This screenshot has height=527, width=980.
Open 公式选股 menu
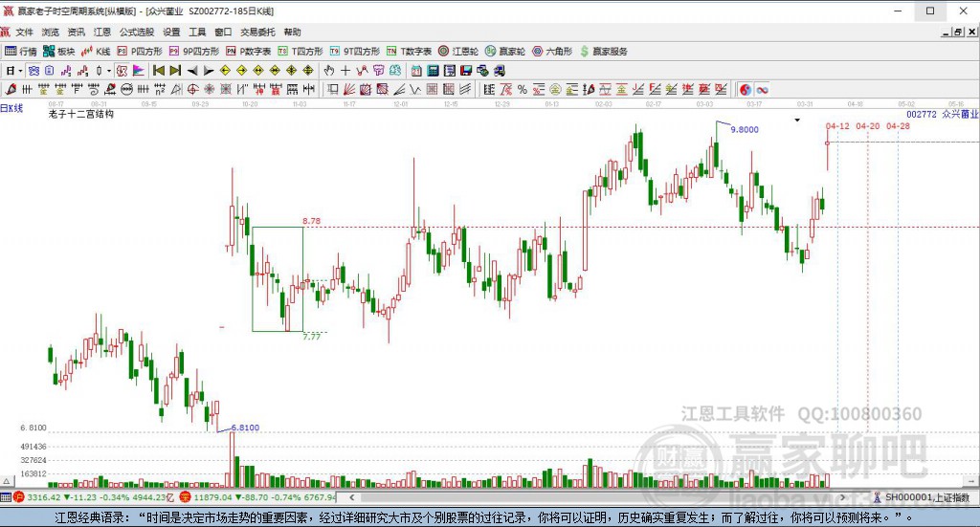click(137, 32)
